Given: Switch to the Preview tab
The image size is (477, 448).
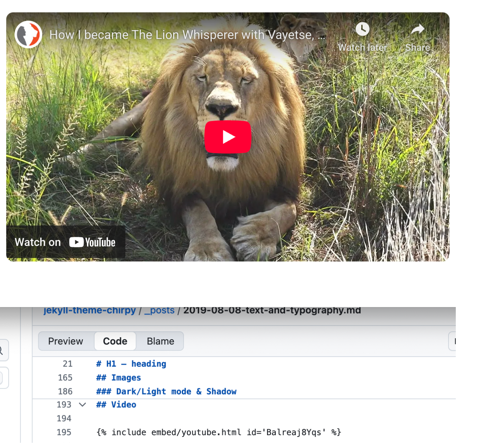Looking at the screenshot, I should [66, 341].
